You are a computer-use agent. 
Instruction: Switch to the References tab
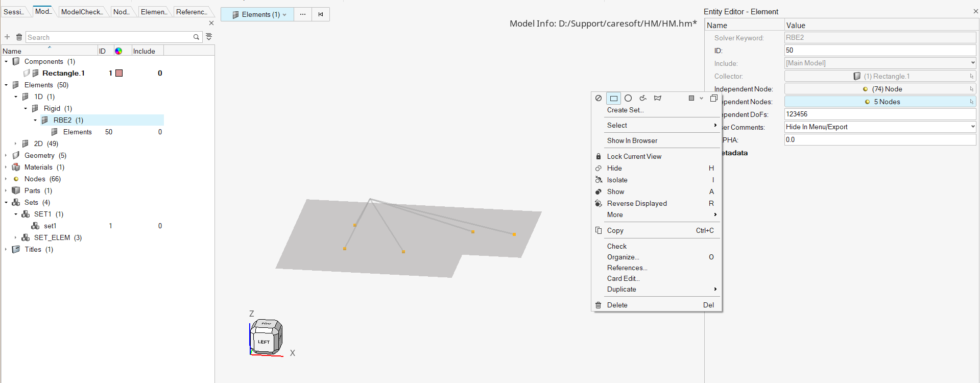192,12
